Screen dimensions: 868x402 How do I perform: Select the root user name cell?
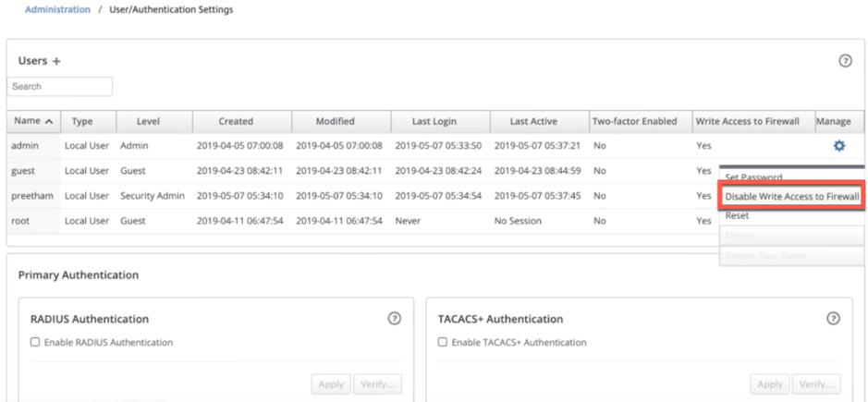pos(33,221)
